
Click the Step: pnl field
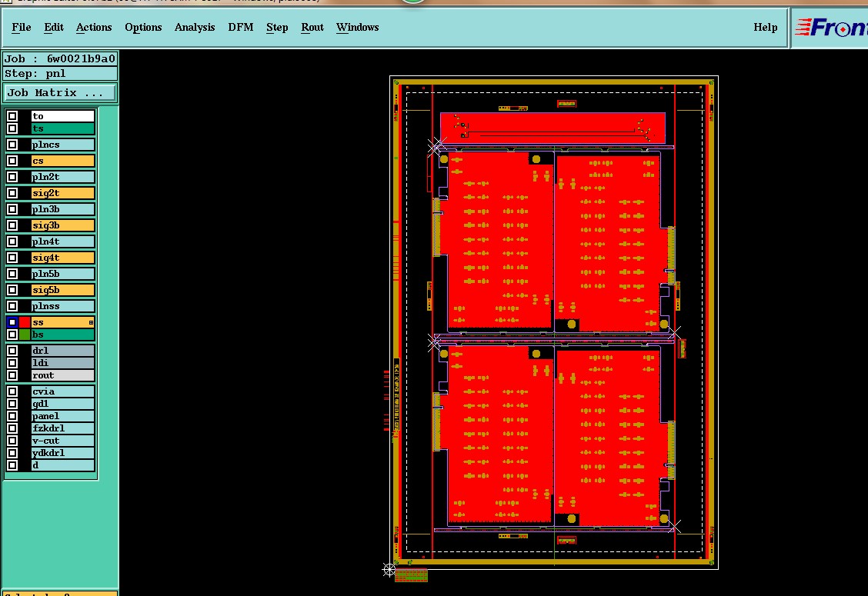[x=60, y=74]
